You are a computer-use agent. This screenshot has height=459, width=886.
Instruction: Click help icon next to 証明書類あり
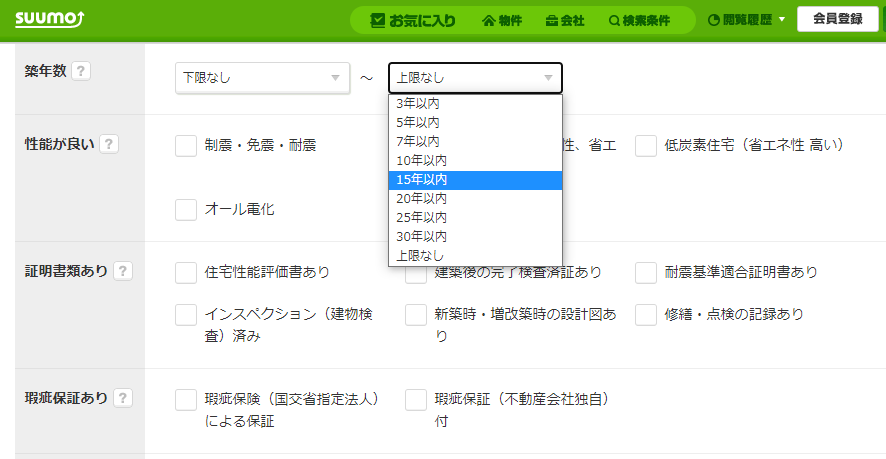(x=123, y=271)
